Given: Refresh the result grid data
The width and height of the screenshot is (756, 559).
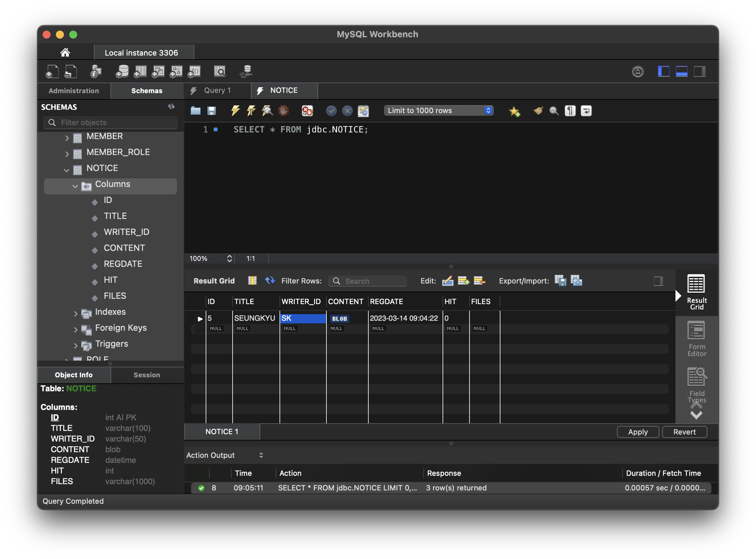Looking at the screenshot, I should click(x=270, y=280).
